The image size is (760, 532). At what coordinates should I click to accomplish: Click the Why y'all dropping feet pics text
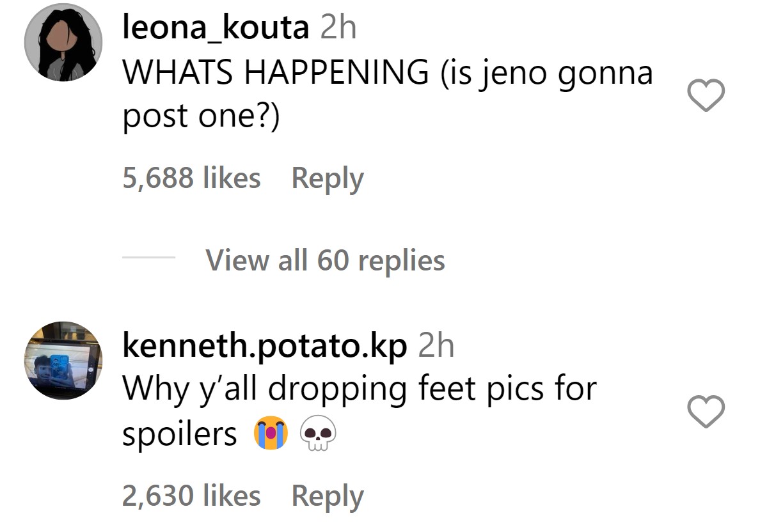pos(358,388)
